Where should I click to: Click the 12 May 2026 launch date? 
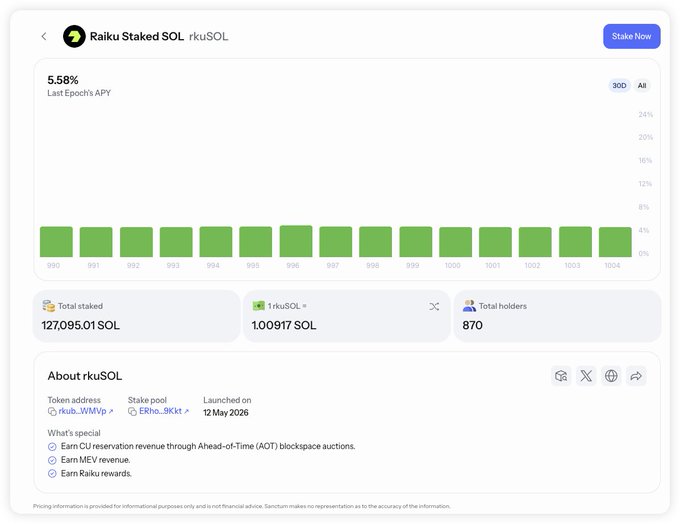(x=226, y=413)
